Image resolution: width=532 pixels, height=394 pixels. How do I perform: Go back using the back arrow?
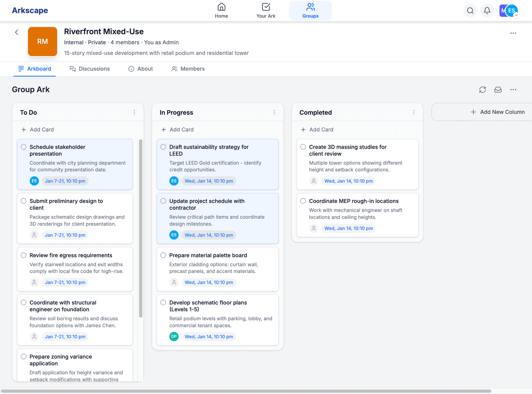point(17,32)
